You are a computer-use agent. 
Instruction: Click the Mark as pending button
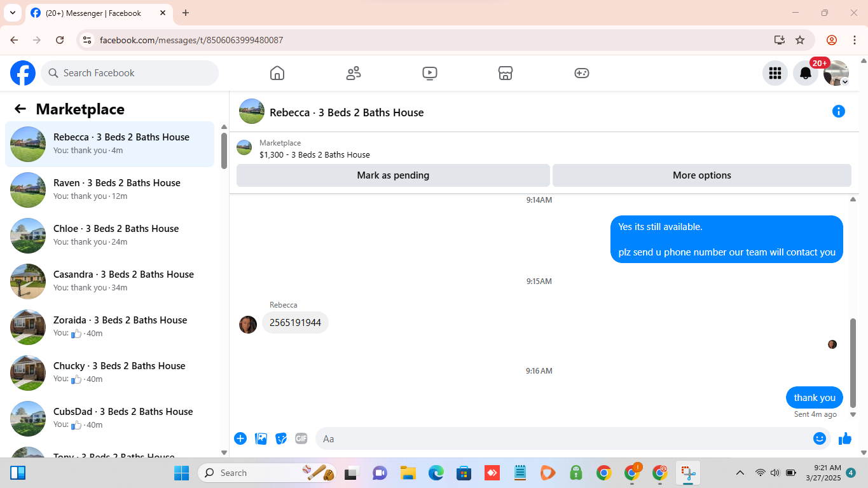click(x=393, y=175)
